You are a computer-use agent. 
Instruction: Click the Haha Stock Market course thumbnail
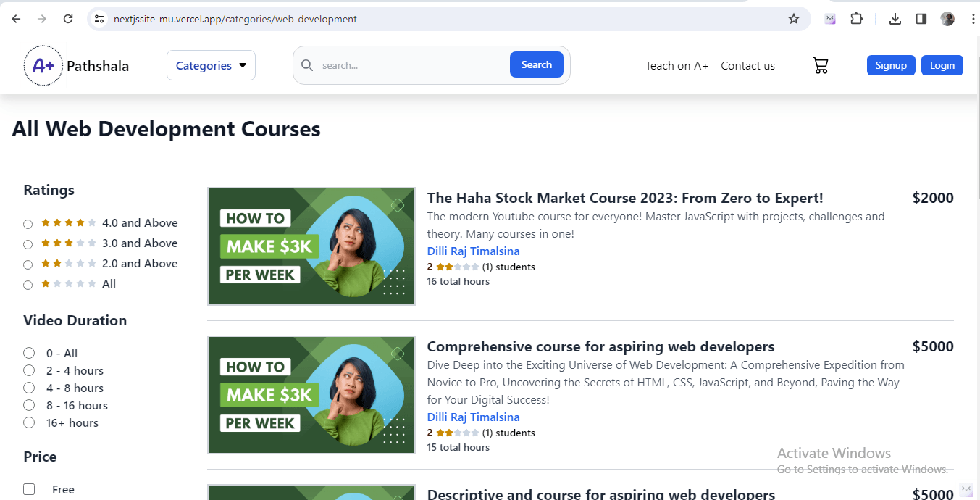pyautogui.click(x=311, y=246)
